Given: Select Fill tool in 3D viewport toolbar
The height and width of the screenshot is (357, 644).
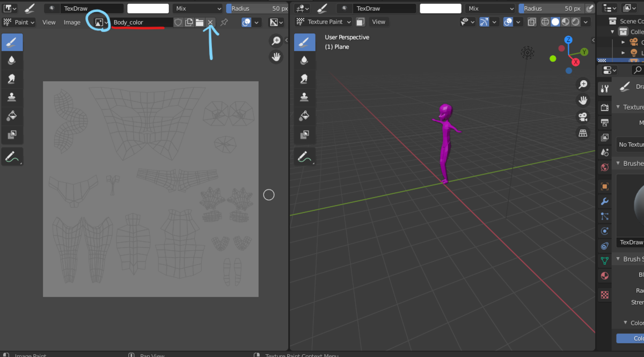Looking at the screenshot, I should [304, 115].
